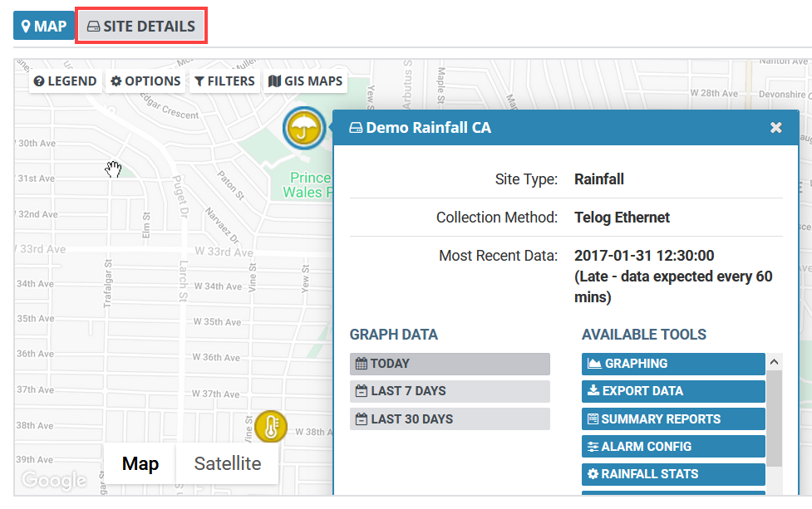The image size is (812, 509).
Task: Graph LAST 30 DAYS data
Action: (450, 419)
